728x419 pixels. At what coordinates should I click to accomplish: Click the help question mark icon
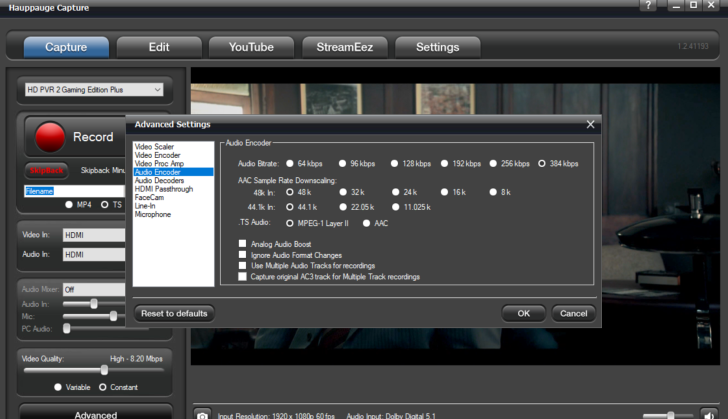click(x=648, y=6)
